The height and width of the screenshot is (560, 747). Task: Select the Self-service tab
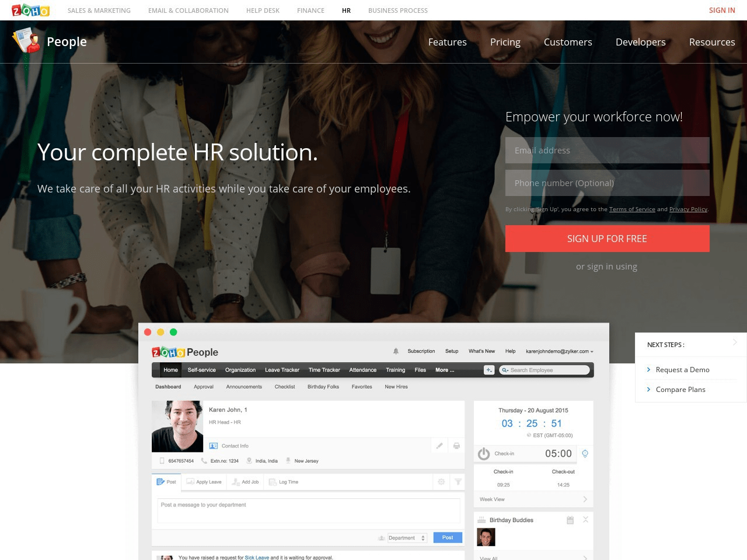click(x=201, y=370)
